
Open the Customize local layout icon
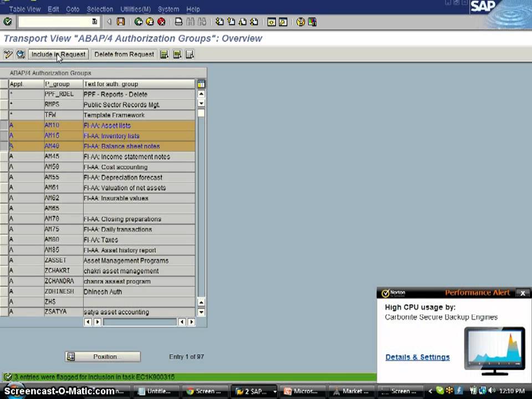(x=312, y=22)
